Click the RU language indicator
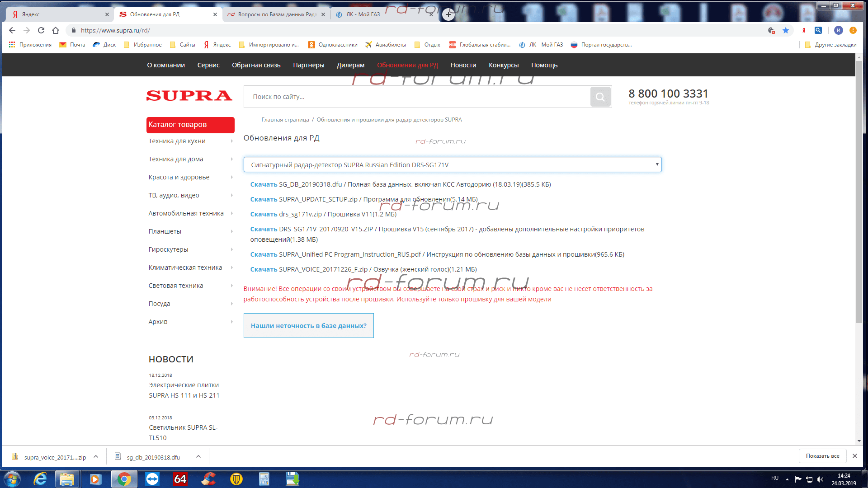This screenshot has height=488, width=868. click(x=774, y=478)
